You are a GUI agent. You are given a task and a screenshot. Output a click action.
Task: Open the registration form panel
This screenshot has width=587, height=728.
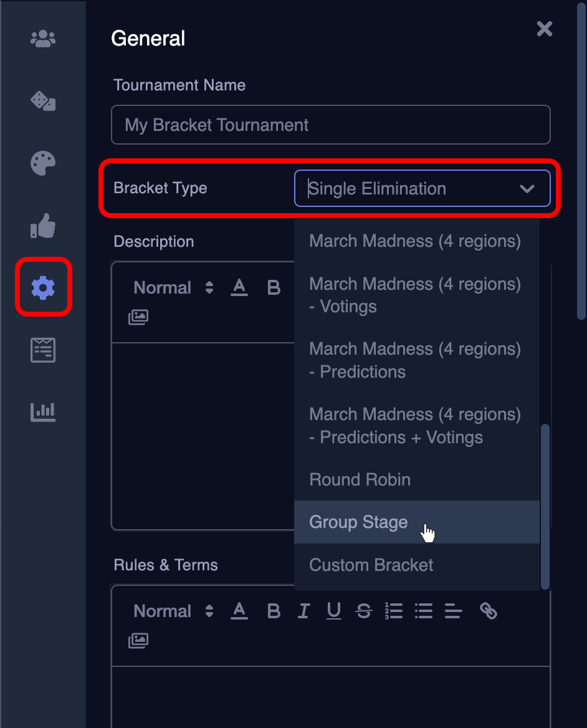pos(42,350)
